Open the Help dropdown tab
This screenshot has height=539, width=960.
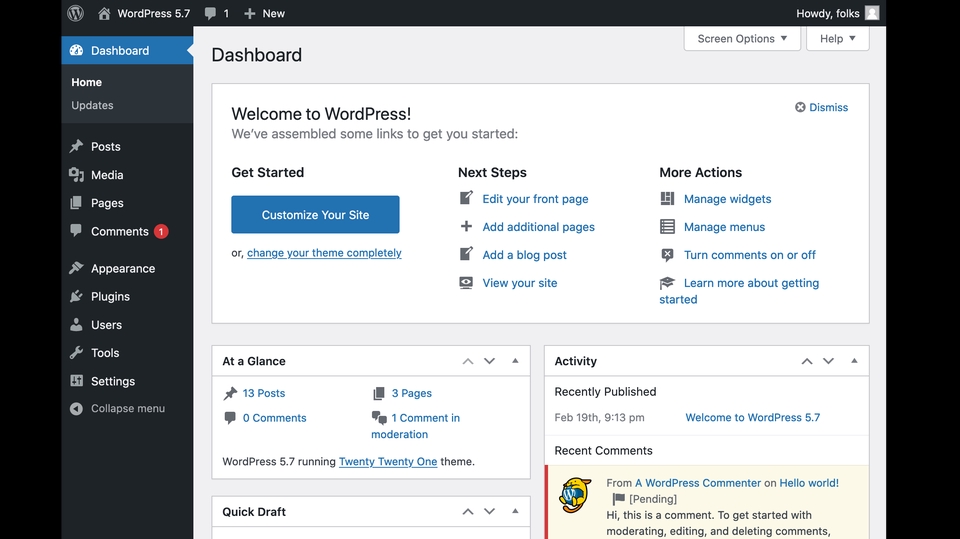pyautogui.click(x=838, y=39)
